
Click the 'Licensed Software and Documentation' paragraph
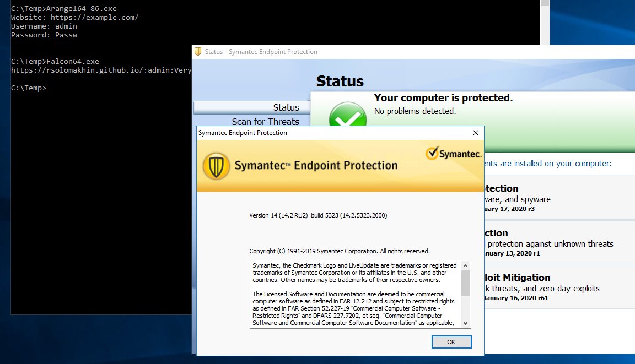(x=353, y=308)
